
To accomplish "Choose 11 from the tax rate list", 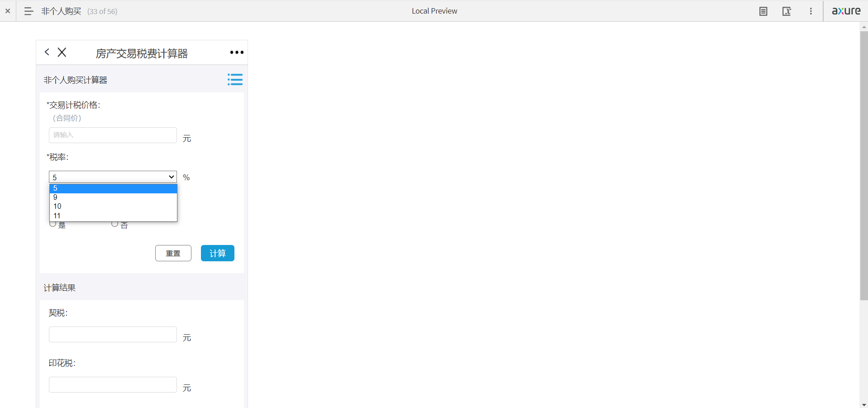I will click(x=113, y=216).
